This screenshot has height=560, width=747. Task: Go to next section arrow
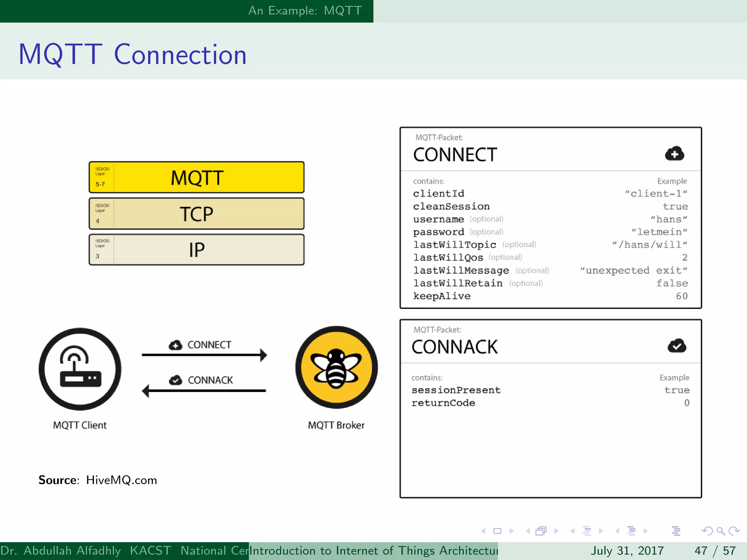(645, 531)
